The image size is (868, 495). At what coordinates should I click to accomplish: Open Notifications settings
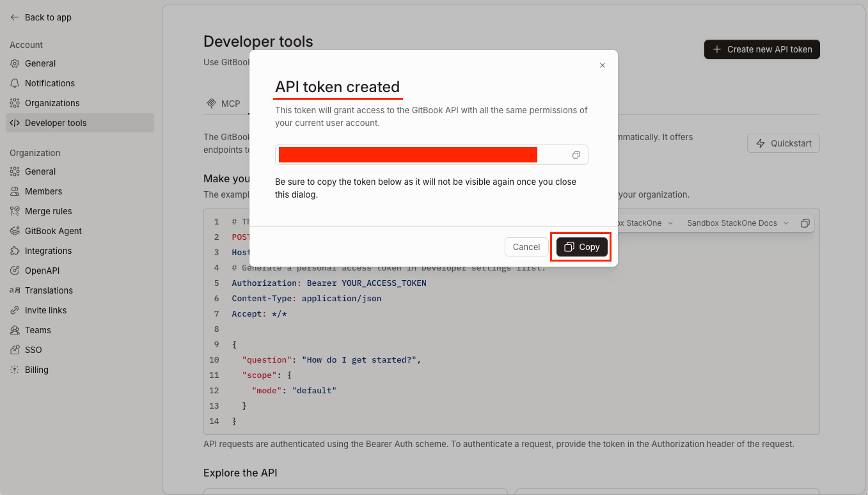coord(80,83)
